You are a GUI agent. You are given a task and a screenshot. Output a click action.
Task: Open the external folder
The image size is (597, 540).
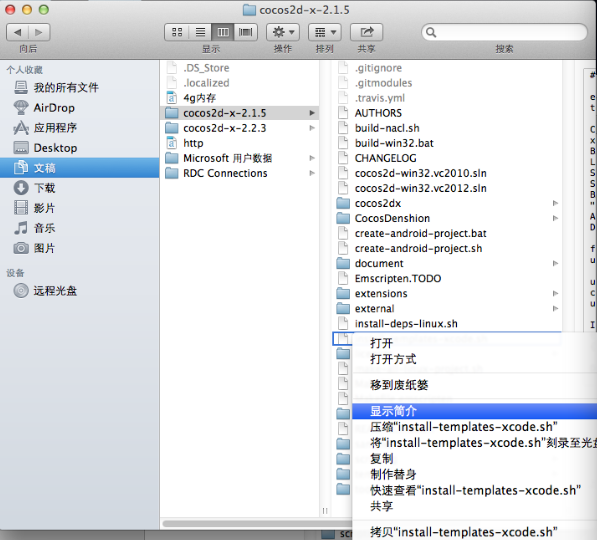448,308
